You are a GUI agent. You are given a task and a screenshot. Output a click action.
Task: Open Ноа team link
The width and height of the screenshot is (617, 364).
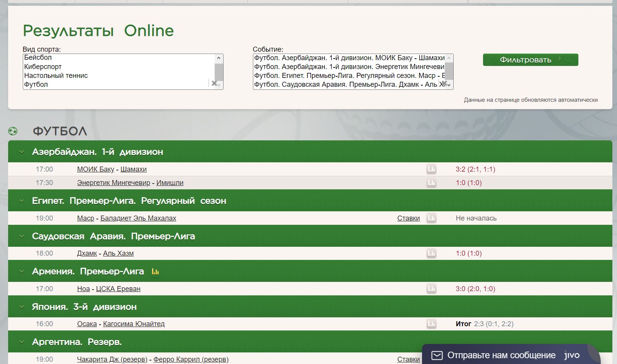[x=83, y=289]
